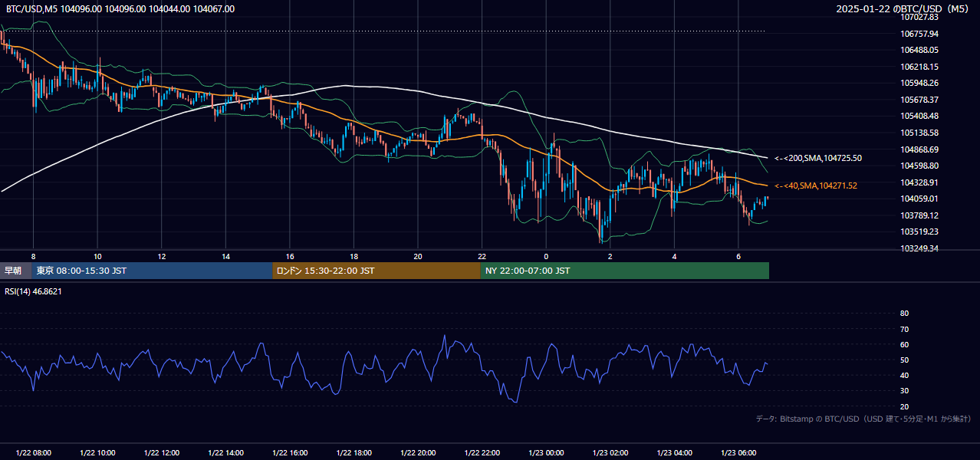Click price axis label 103789.12
This screenshot has height=460, width=980.
(919, 215)
